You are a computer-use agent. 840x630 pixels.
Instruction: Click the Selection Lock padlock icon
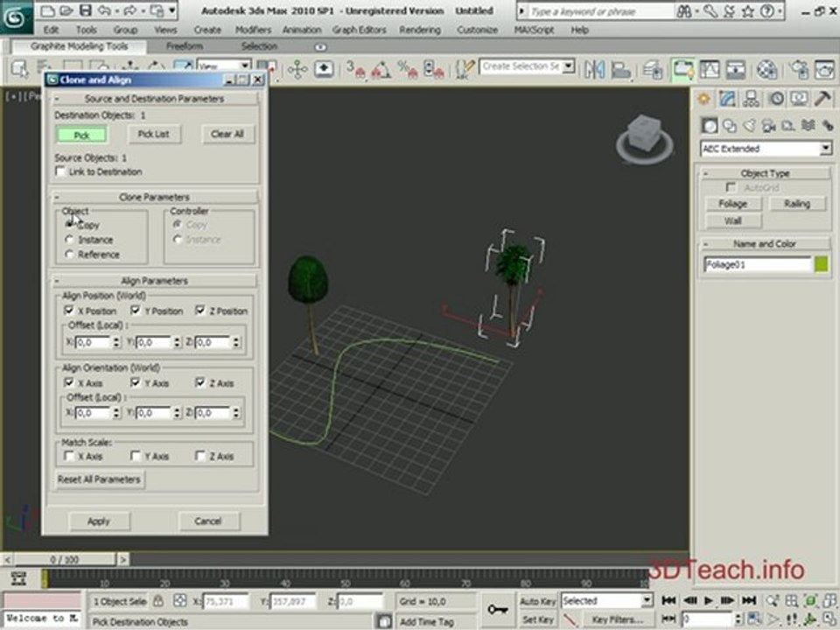[x=158, y=601]
